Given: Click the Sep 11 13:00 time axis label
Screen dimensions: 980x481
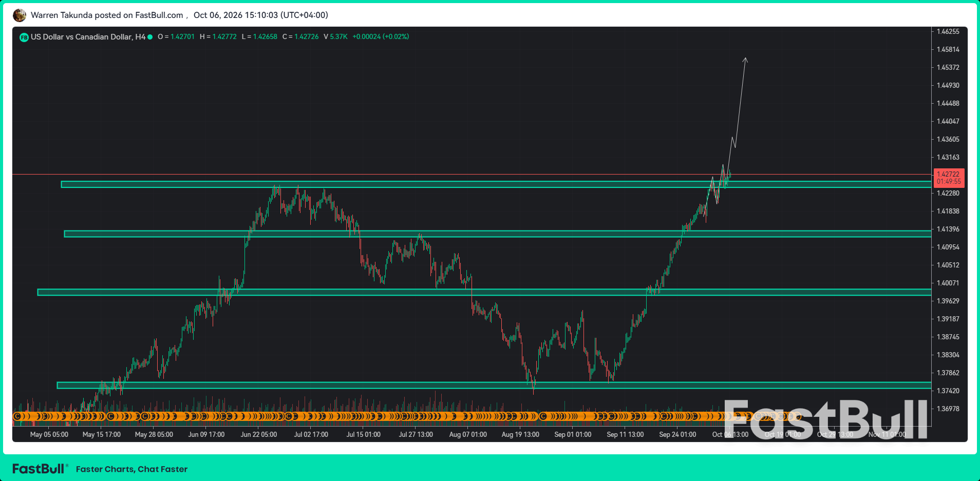Looking at the screenshot, I should pos(625,434).
